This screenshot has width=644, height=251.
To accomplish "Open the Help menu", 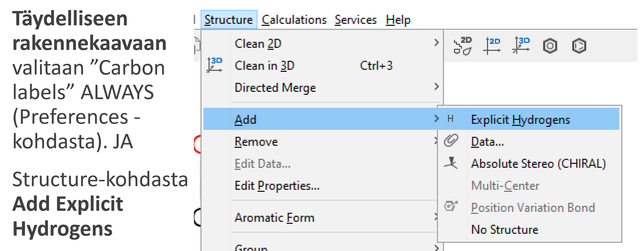I will [x=398, y=20].
